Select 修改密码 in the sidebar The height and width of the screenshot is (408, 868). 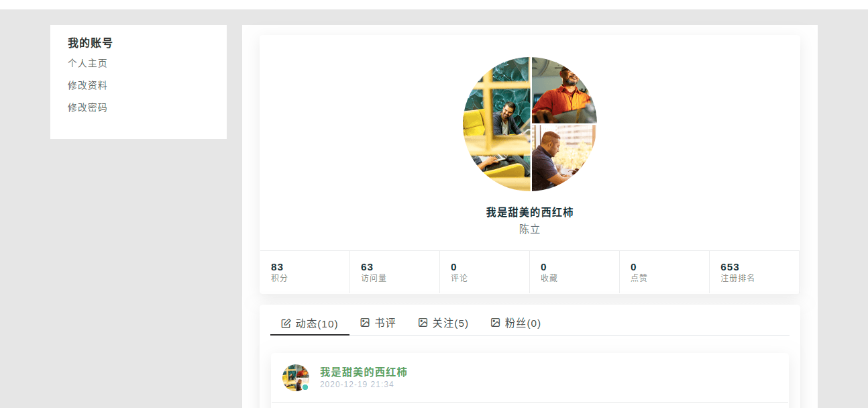pyautogui.click(x=87, y=108)
